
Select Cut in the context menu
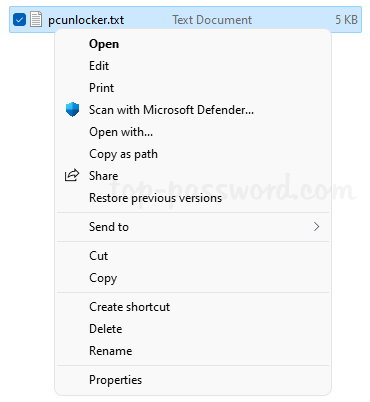193,256
